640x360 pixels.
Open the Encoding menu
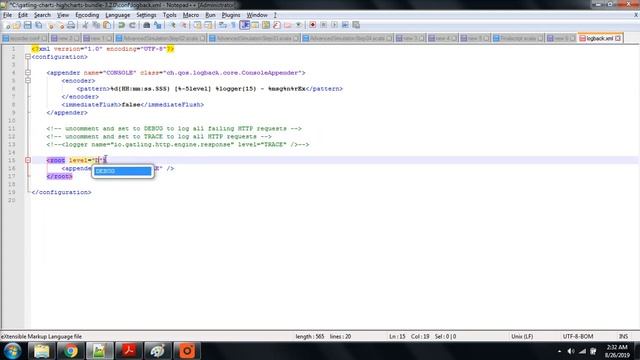(x=87, y=15)
